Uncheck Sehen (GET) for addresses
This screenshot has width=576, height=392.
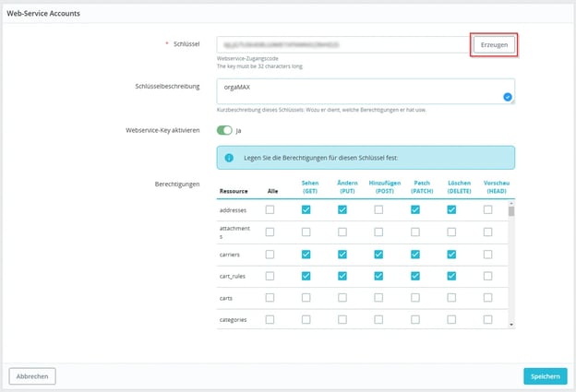(306, 210)
